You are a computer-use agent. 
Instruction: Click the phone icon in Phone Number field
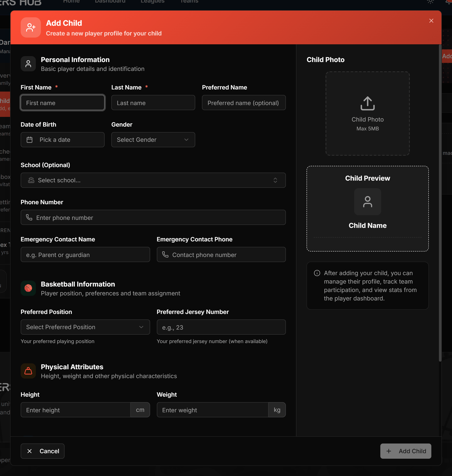click(29, 217)
